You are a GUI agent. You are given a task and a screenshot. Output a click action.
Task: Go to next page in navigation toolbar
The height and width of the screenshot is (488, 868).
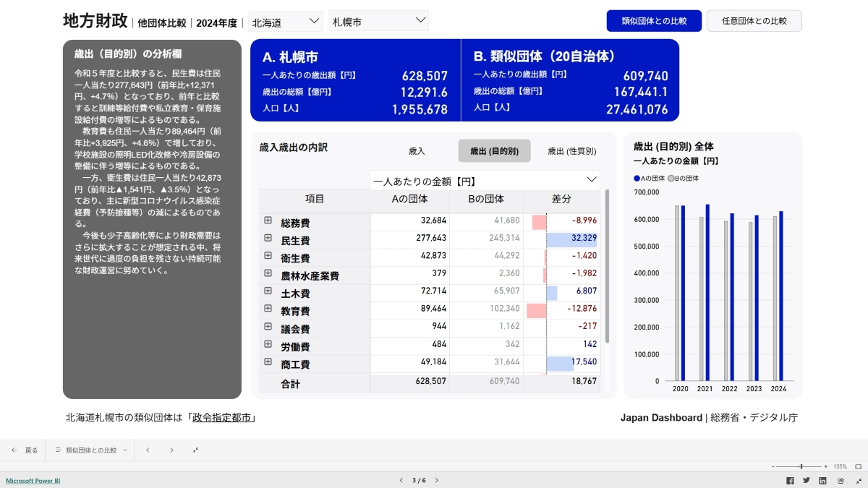(x=171, y=450)
